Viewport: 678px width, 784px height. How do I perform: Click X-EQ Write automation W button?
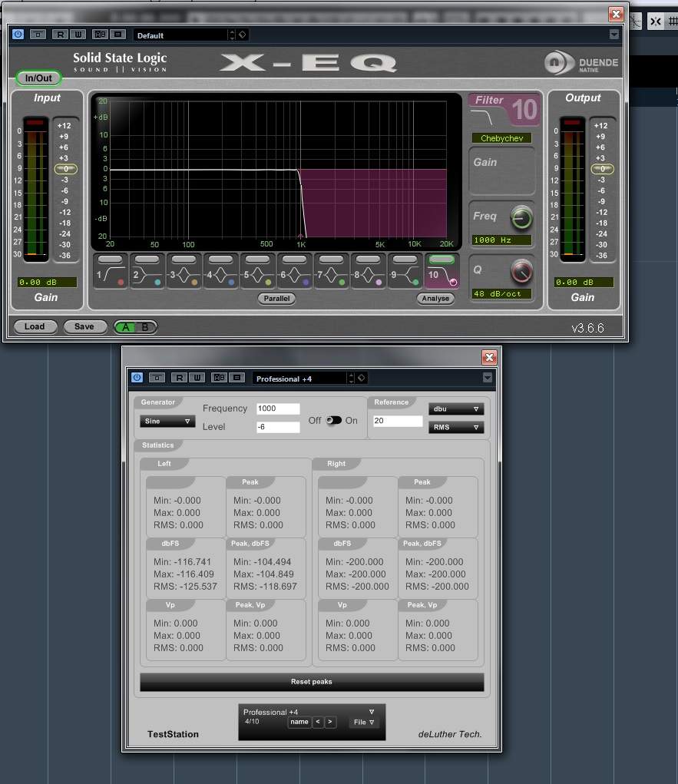click(78, 35)
